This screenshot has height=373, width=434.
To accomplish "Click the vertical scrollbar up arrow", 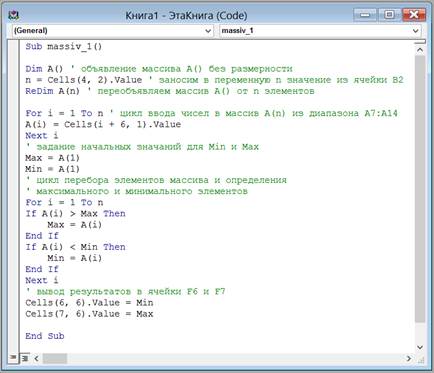I will (420, 50).
